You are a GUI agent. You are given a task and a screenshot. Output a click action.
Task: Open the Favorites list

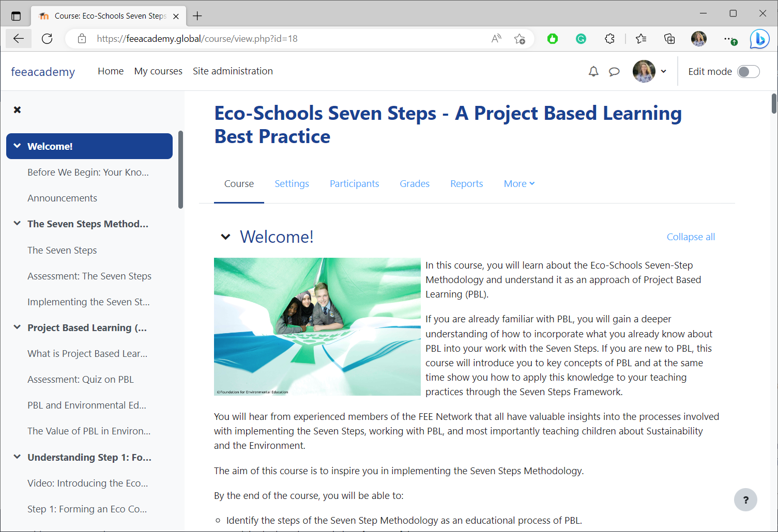[641, 39]
